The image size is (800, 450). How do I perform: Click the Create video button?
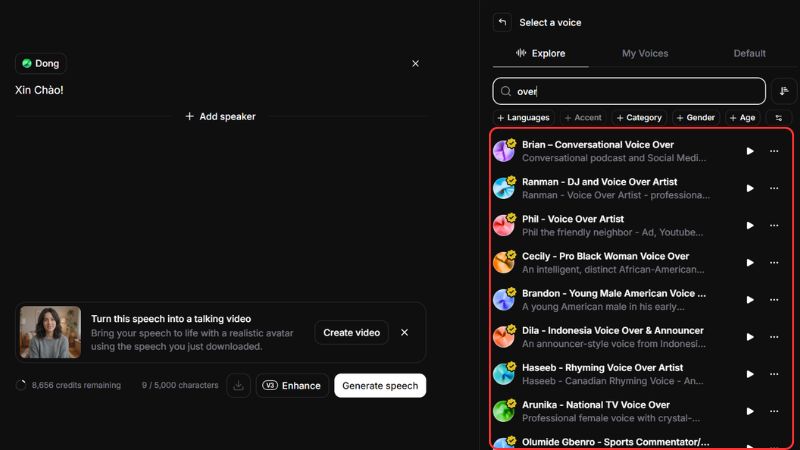(351, 332)
